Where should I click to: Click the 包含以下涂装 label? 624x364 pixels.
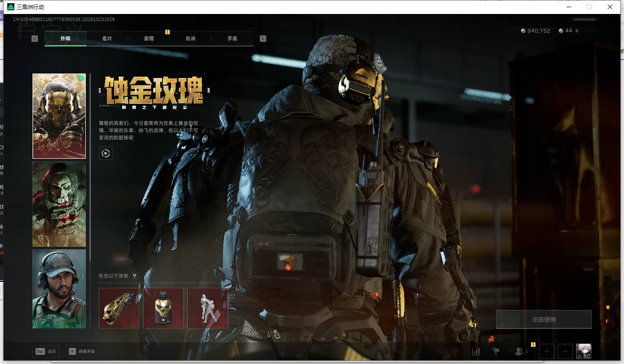click(x=114, y=276)
